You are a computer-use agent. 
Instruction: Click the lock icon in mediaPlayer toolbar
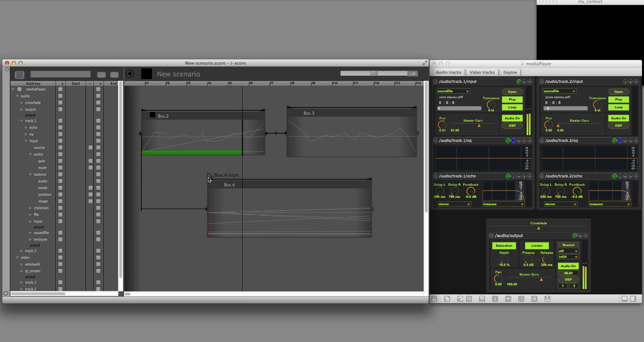point(434,299)
